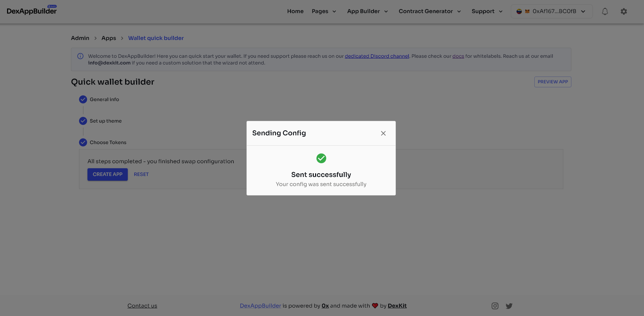Click the Twitter bird icon in footer

coord(509,306)
